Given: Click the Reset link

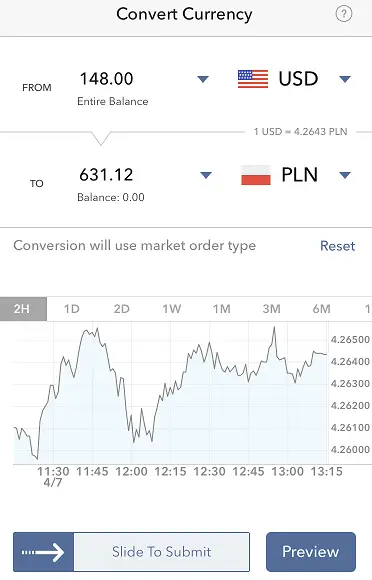Looking at the screenshot, I should pyautogui.click(x=338, y=246).
